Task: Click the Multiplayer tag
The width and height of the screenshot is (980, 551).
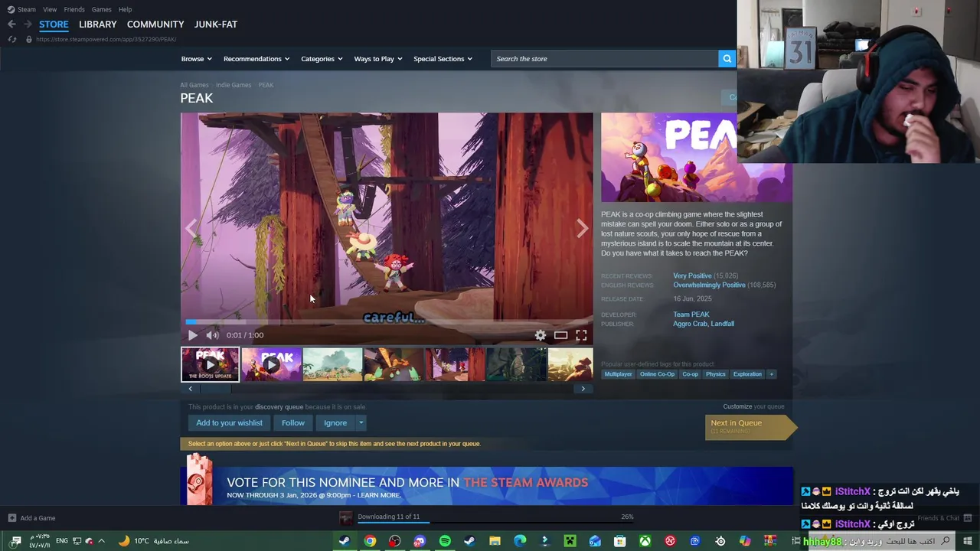Action: [x=618, y=374]
